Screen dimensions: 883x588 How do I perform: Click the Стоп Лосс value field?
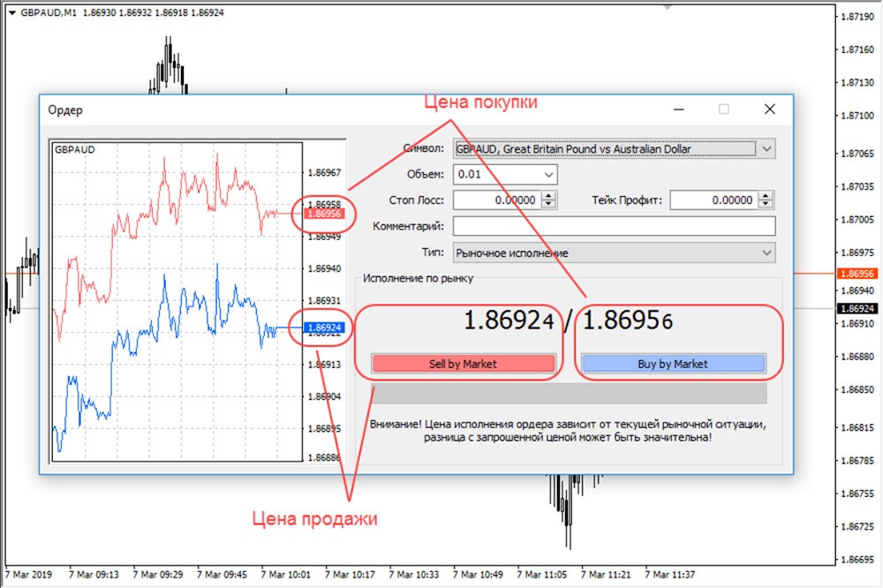click(x=496, y=200)
